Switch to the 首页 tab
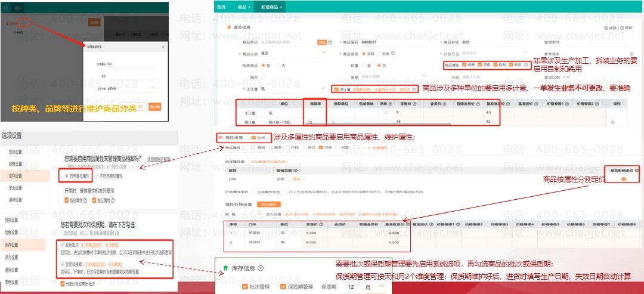 [x=221, y=7]
